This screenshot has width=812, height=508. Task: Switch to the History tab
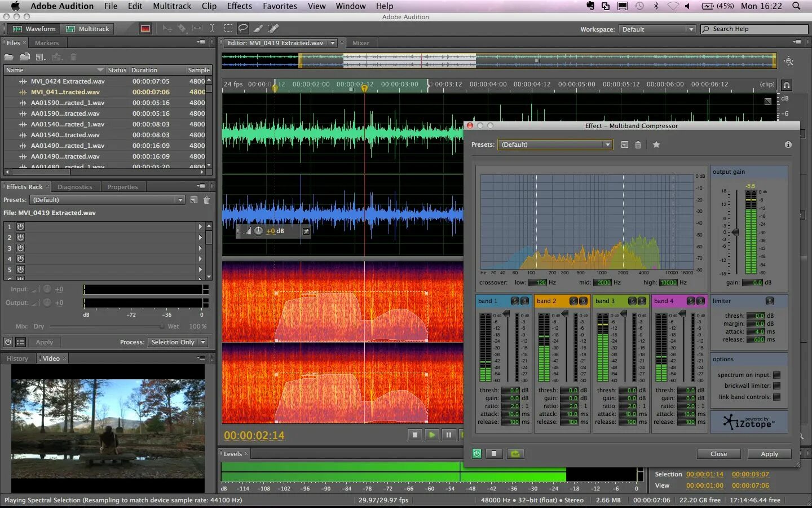pyautogui.click(x=17, y=358)
